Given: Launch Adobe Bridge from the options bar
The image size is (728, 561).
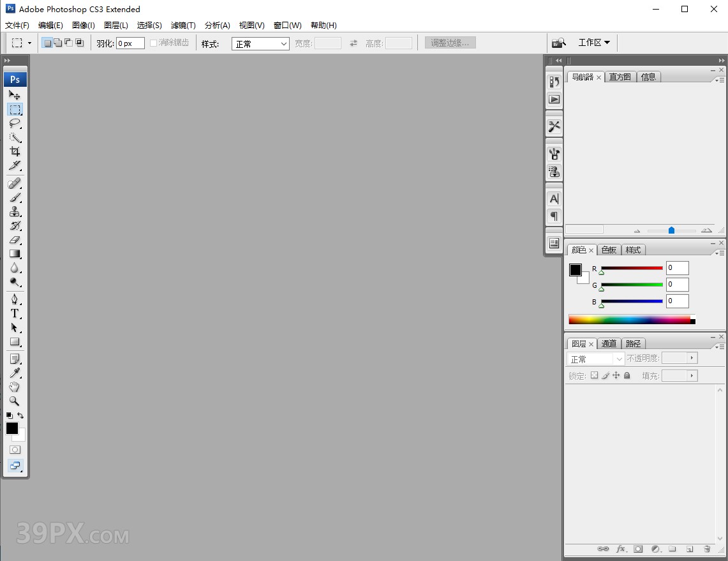Looking at the screenshot, I should 560,42.
